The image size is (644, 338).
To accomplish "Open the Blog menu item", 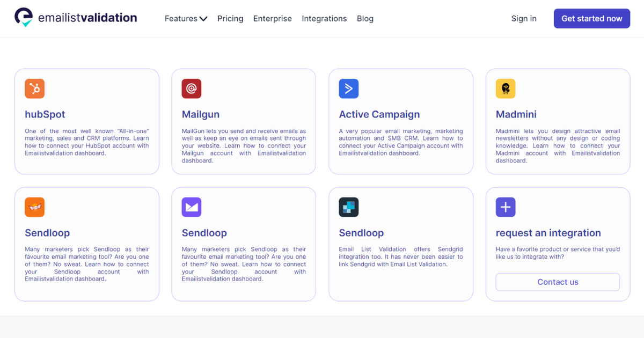I will 365,18.
